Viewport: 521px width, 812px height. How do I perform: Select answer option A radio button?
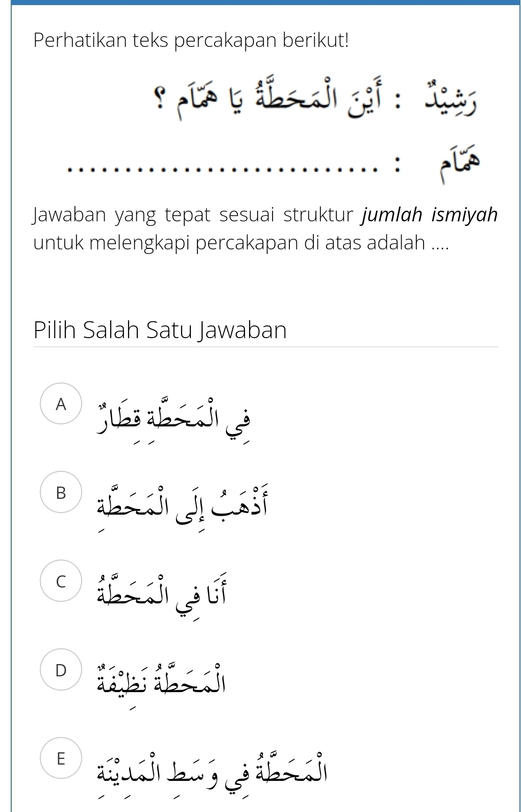[x=61, y=404]
